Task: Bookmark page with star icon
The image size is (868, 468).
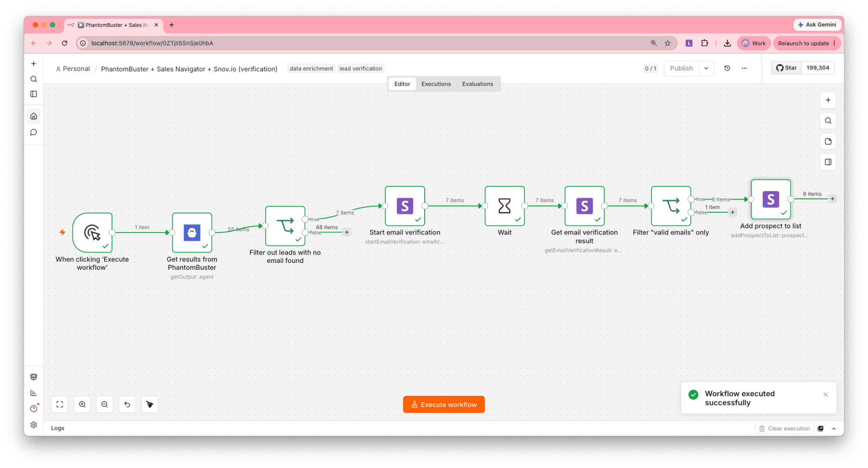Action: pyautogui.click(x=668, y=43)
